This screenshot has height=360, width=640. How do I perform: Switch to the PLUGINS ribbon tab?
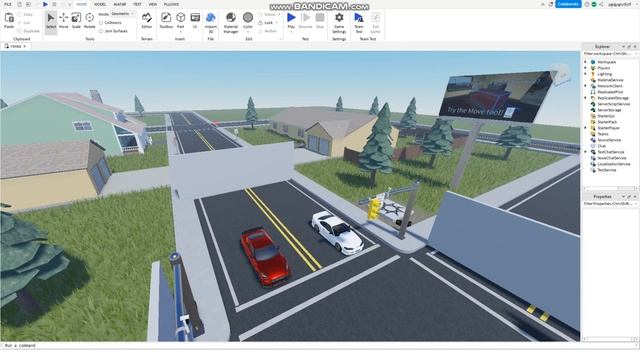(x=171, y=4)
